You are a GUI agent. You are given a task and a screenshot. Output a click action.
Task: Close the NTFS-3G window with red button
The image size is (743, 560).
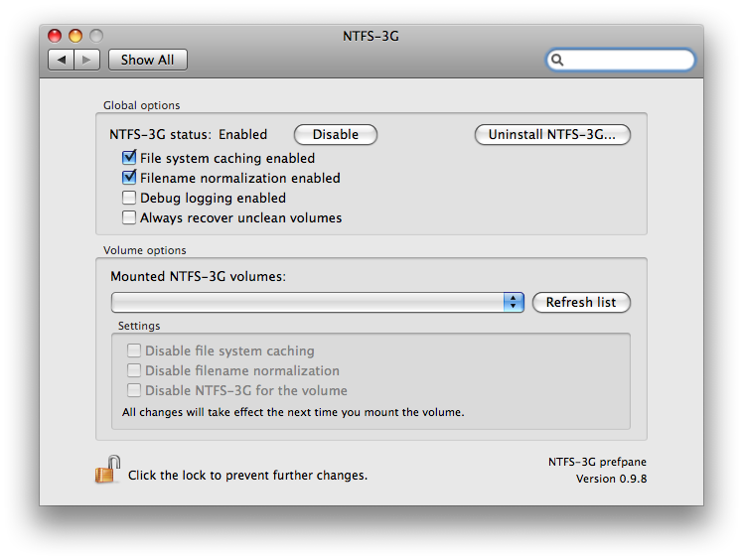pos(55,36)
